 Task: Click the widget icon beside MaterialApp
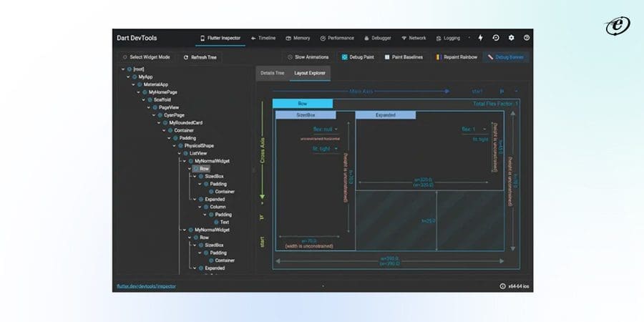click(140, 84)
